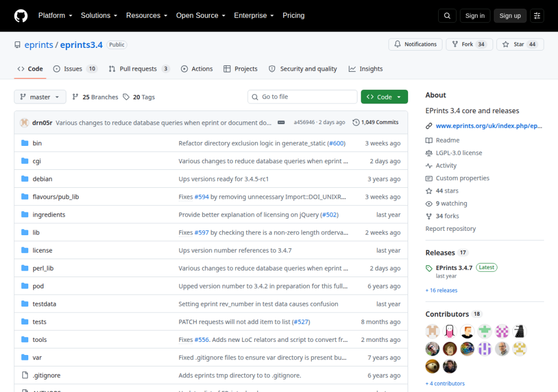Click the Sign up button

pos(510,16)
